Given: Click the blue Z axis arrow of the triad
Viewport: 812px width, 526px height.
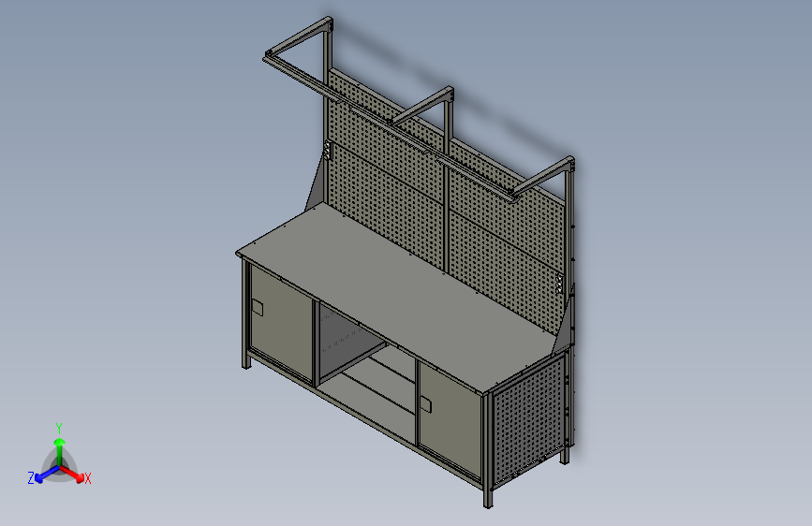Looking at the screenshot, I should coord(45,475).
